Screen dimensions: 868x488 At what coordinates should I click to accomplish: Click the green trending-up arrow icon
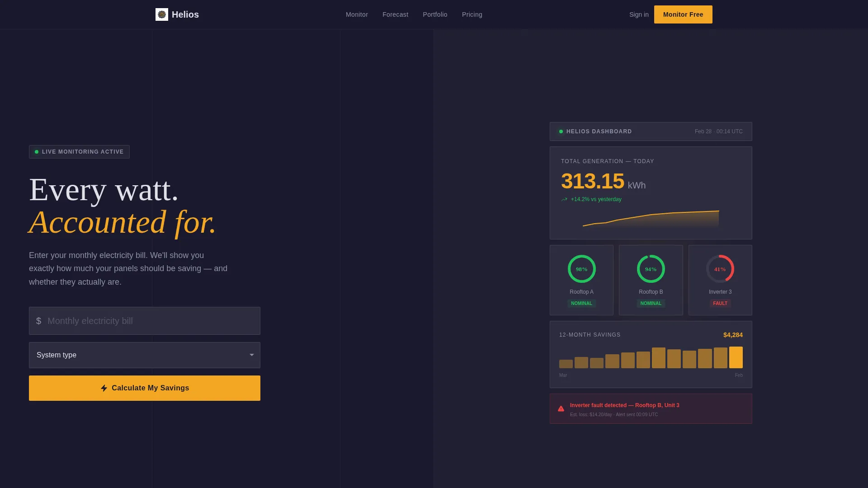pyautogui.click(x=564, y=199)
